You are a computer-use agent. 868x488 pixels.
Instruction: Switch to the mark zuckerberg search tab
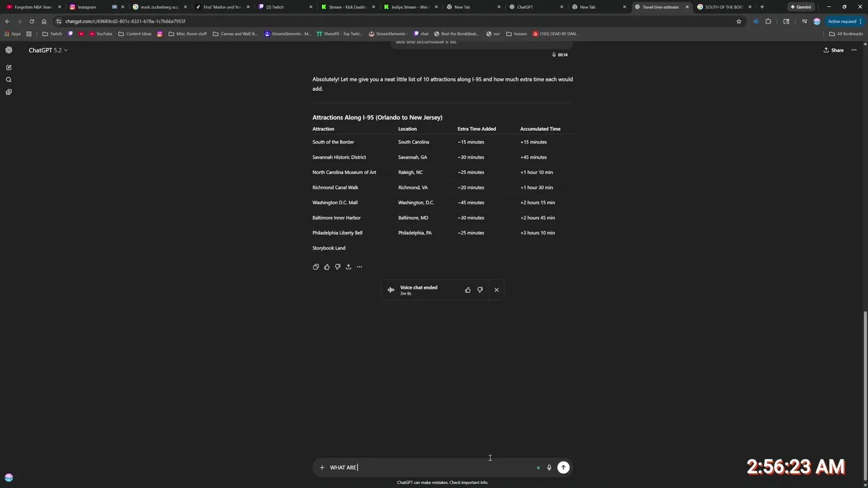(159, 7)
